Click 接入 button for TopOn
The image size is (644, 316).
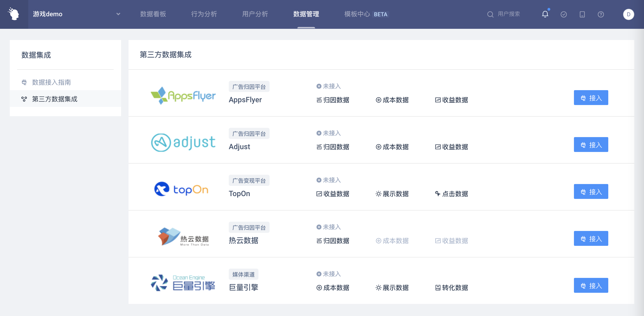point(591,192)
